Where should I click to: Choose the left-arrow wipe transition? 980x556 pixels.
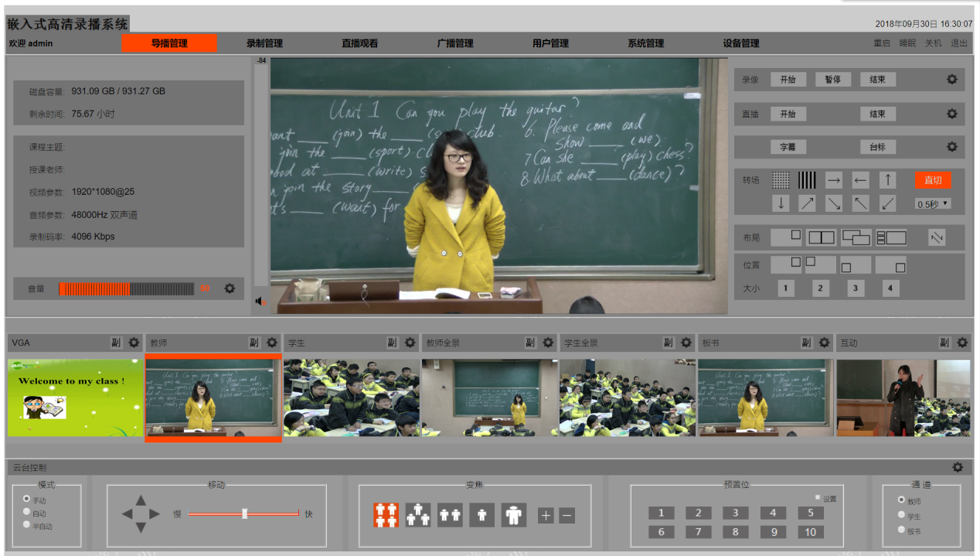point(860,180)
